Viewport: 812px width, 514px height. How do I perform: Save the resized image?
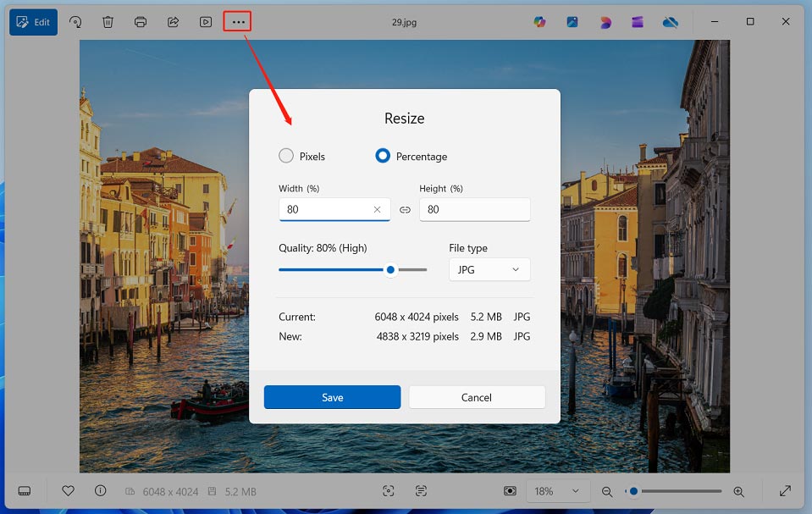point(332,396)
